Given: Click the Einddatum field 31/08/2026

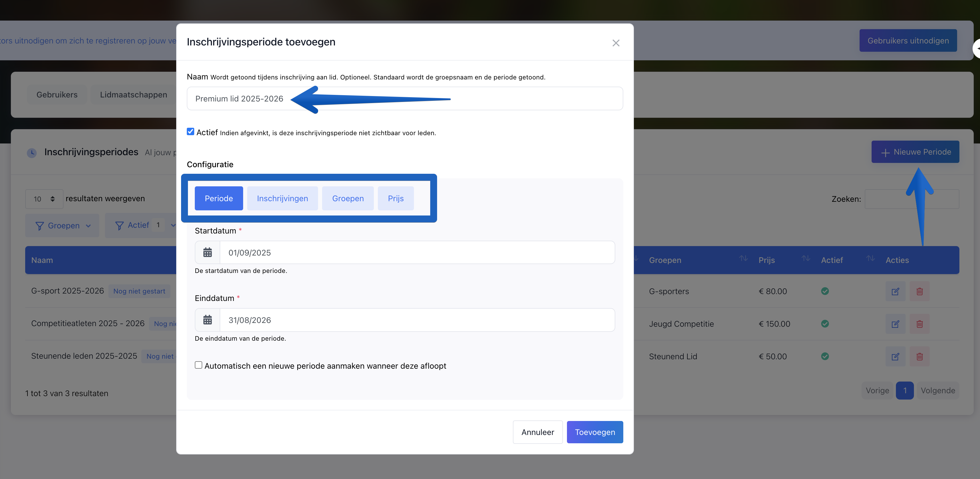Looking at the screenshot, I should 417,320.
